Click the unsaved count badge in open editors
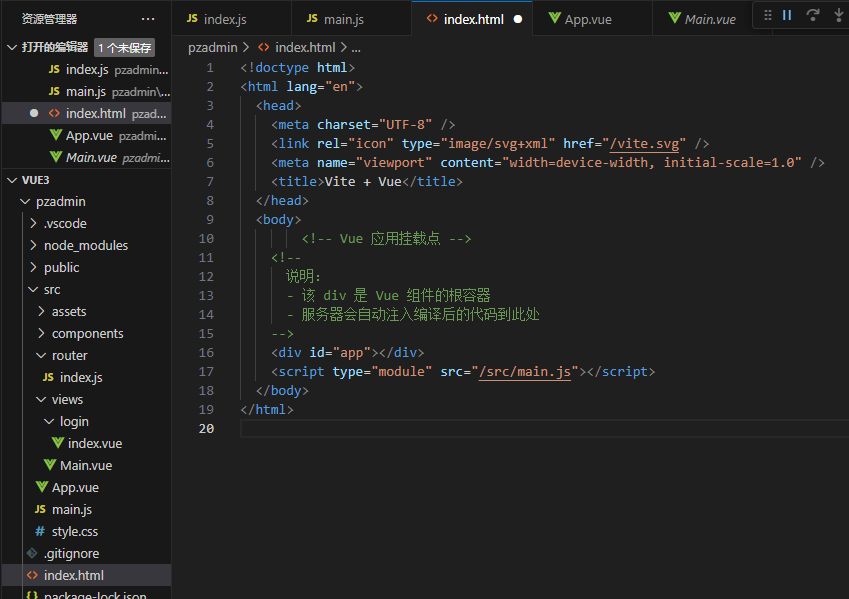This screenshot has height=599, width=849. click(125, 48)
